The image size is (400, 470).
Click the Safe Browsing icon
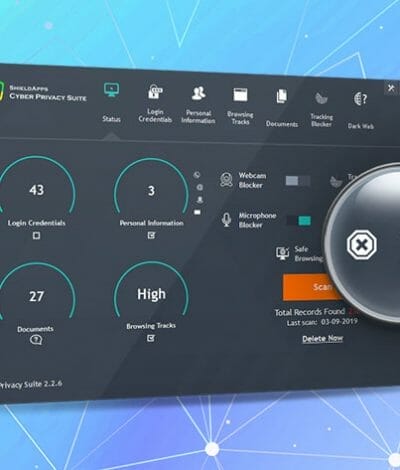coord(283,253)
